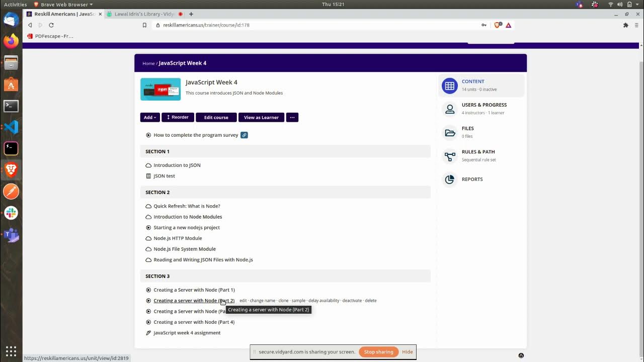
Task: Open the PDFescape bookmark
Action: 50,36
